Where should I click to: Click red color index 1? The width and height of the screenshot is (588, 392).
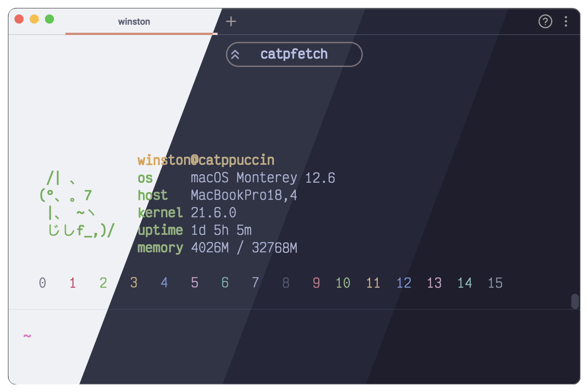coord(73,283)
